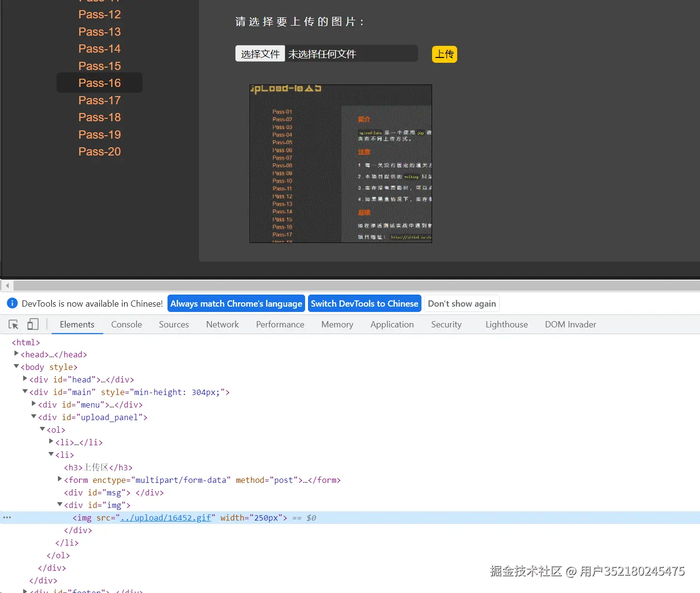Open Pass-15 in the sidebar
The height and width of the screenshot is (593, 700).
pos(99,66)
